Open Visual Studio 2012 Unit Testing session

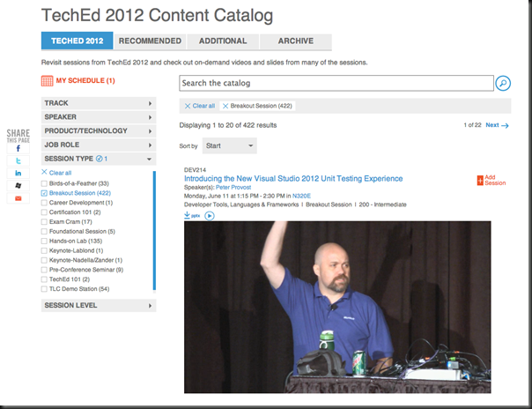tap(293, 179)
